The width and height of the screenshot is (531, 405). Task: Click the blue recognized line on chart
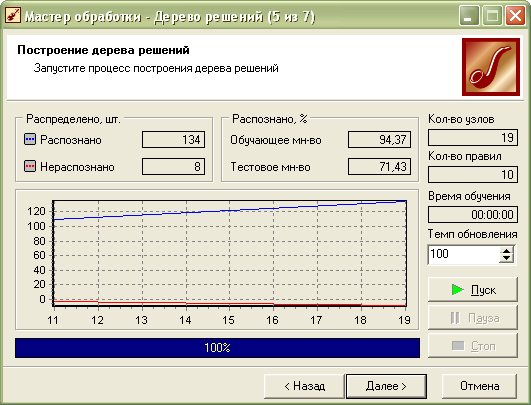[x=230, y=210]
